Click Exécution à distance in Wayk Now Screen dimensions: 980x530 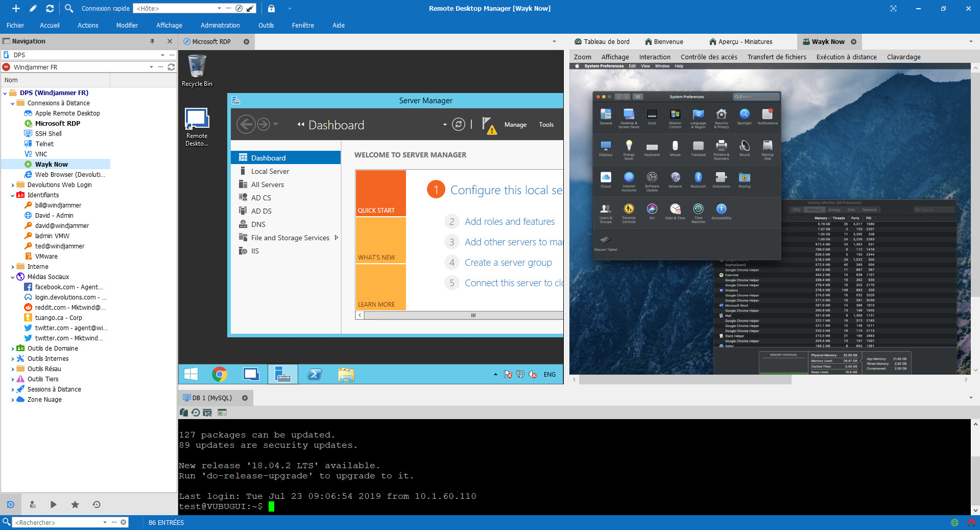pyautogui.click(x=846, y=57)
